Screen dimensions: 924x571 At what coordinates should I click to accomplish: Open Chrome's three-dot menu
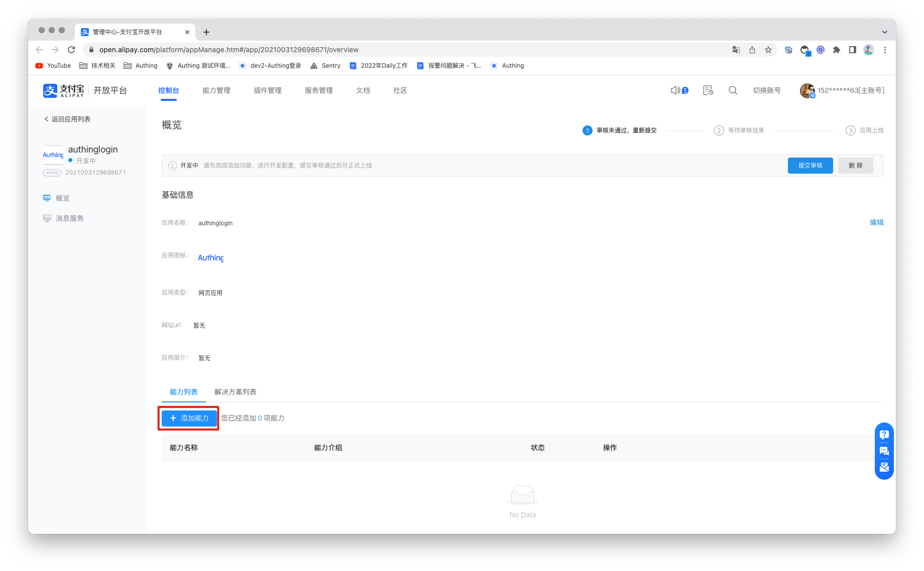[x=885, y=50]
